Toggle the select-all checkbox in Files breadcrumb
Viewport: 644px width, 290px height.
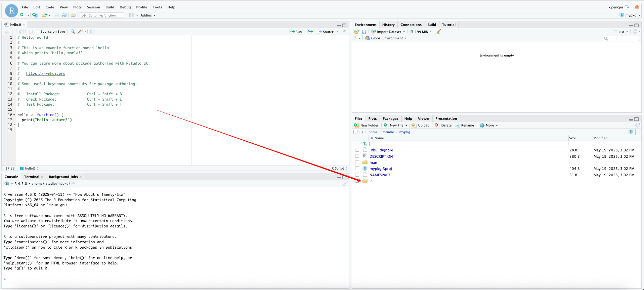click(355, 132)
